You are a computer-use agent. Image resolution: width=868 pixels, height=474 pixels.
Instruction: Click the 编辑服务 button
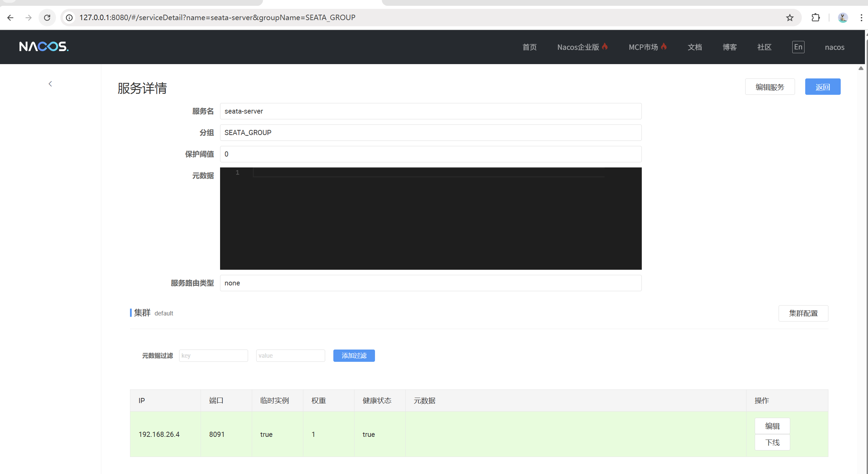click(770, 87)
